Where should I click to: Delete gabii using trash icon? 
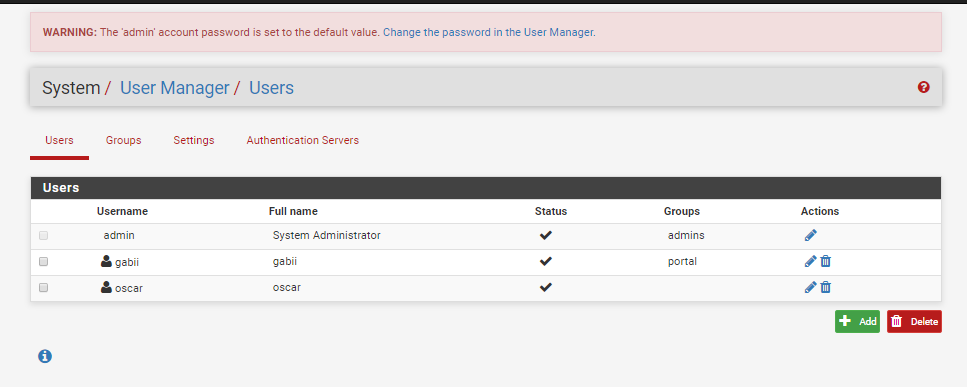(826, 261)
